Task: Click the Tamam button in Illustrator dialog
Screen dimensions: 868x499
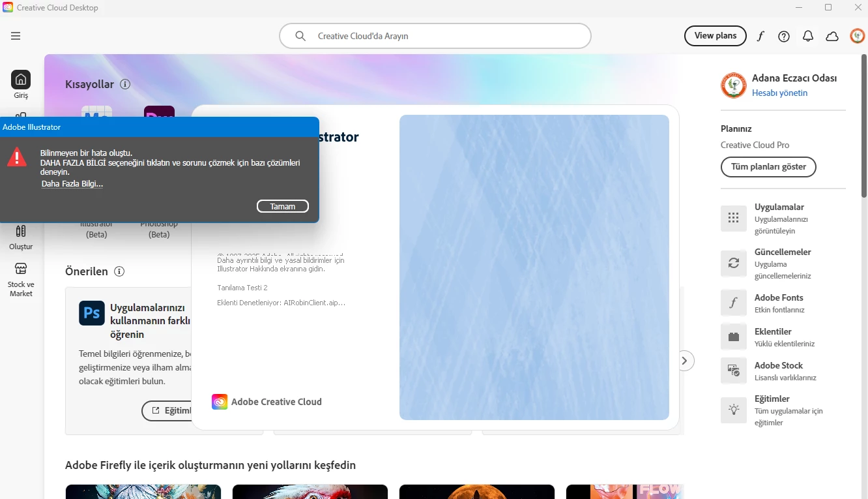Action: click(x=283, y=206)
